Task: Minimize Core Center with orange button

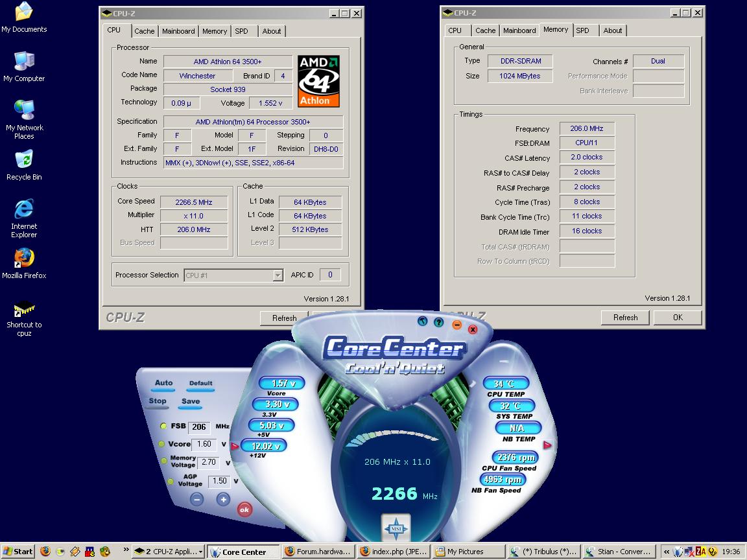Action: click(456, 325)
